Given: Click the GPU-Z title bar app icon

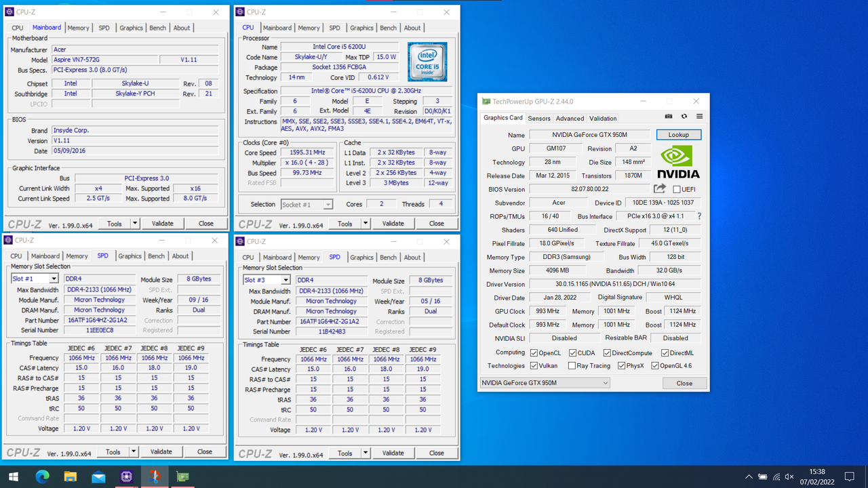Looking at the screenshot, I should point(486,102).
